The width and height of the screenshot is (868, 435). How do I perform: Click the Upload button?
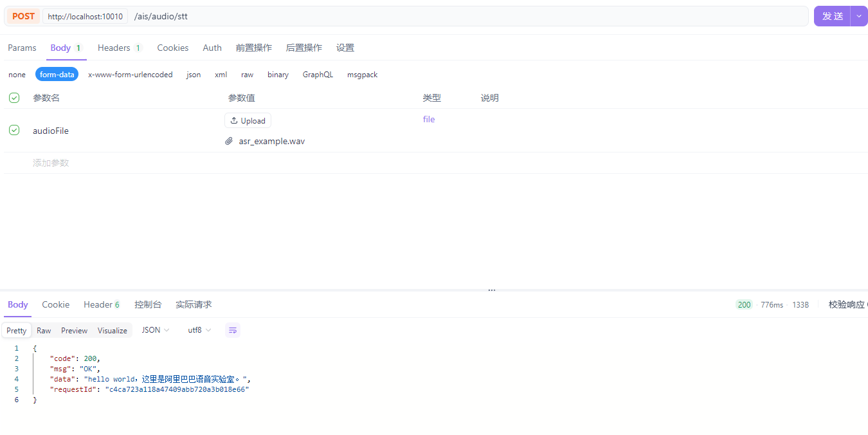248,120
